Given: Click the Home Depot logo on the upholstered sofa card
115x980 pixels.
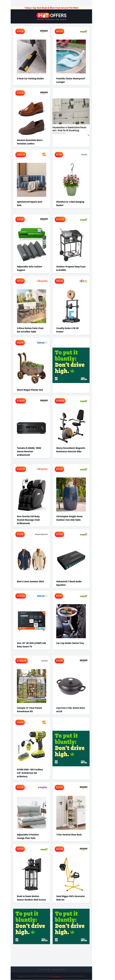Looking at the screenshot, I should 44,154.
